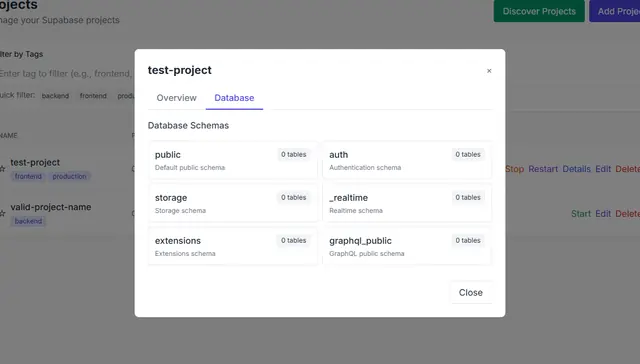
Task: Open the auth schema card
Action: [x=407, y=160]
